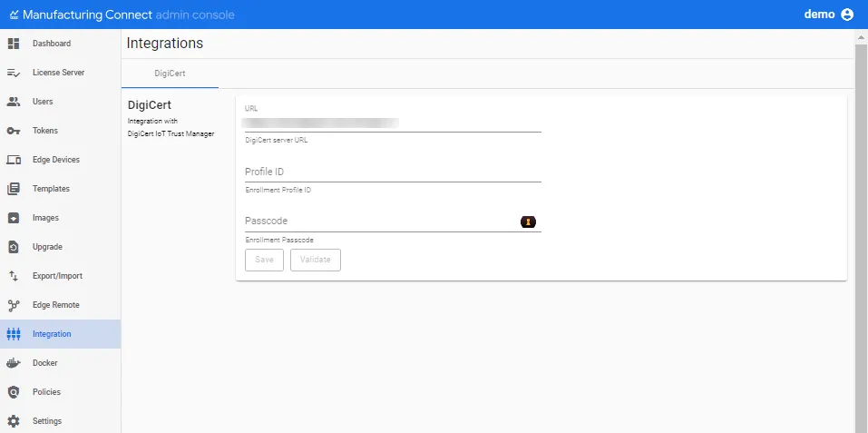
Task: Click 'Enrollment Passcode' helper text
Action: (279, 241)
